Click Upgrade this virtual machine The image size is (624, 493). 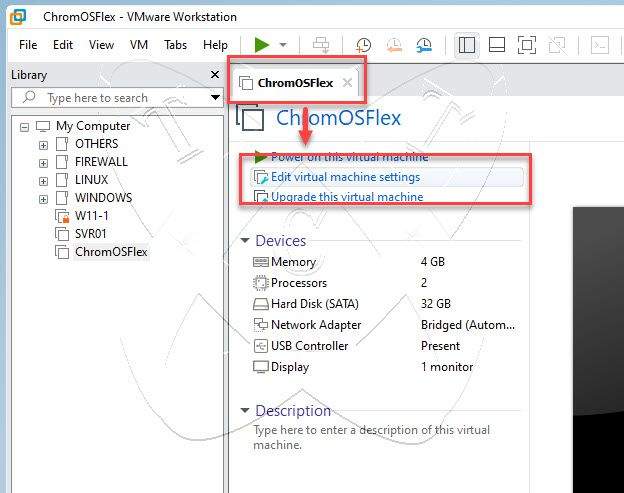[x=347, y=197]
